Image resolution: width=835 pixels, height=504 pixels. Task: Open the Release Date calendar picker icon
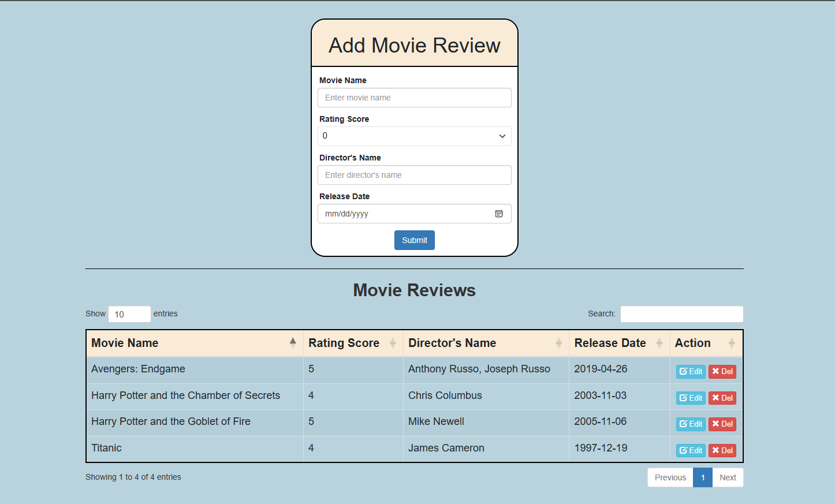click(x=499, y=214)
